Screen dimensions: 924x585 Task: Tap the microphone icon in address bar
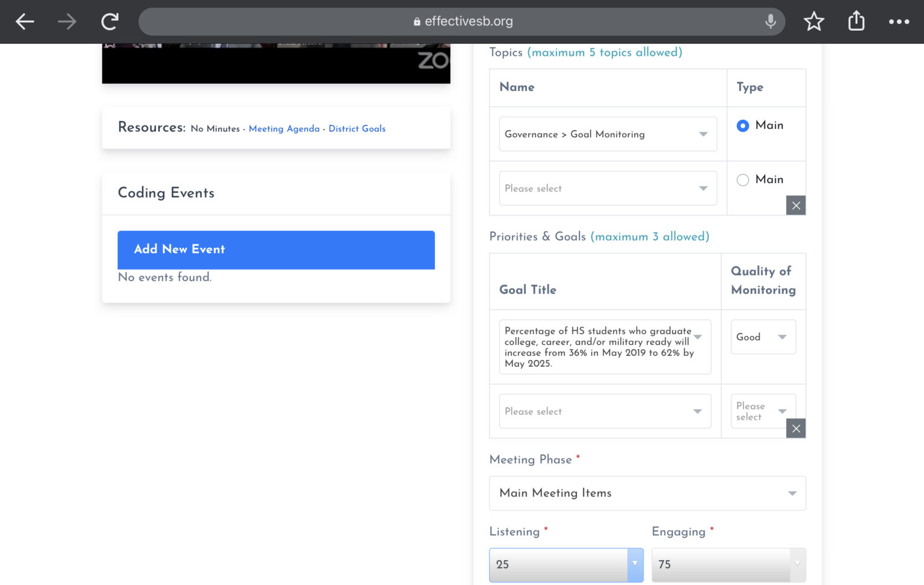coord(770,22)
